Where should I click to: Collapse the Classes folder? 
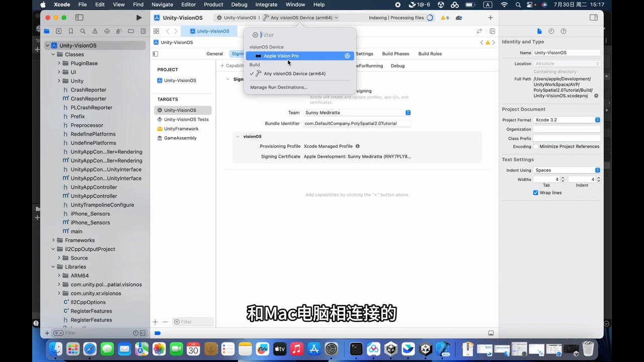53,54
